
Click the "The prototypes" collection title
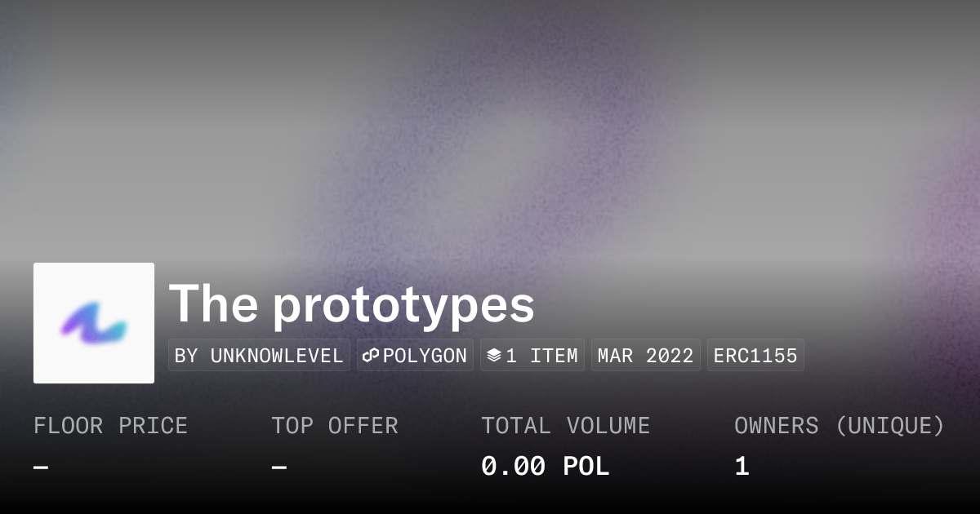pos(352,304)
